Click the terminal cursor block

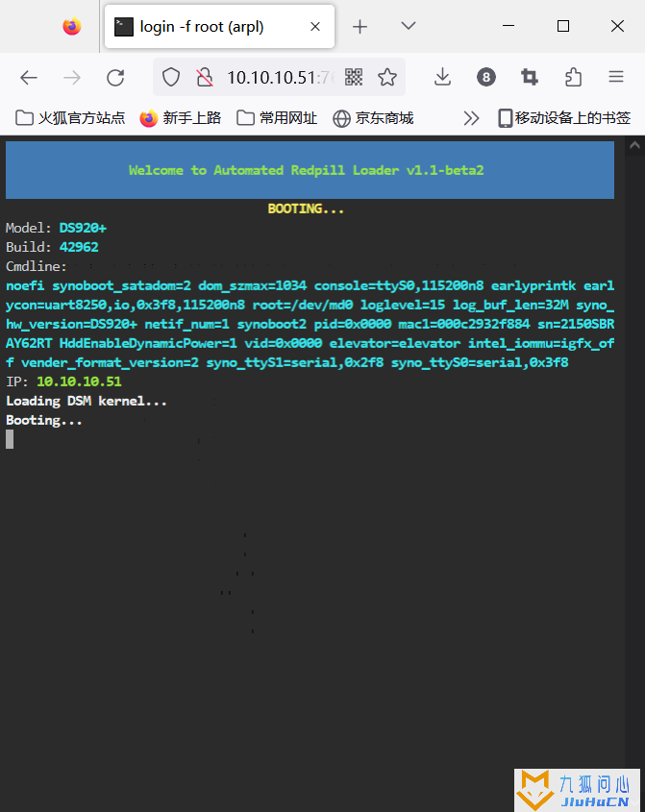point(10,440)
